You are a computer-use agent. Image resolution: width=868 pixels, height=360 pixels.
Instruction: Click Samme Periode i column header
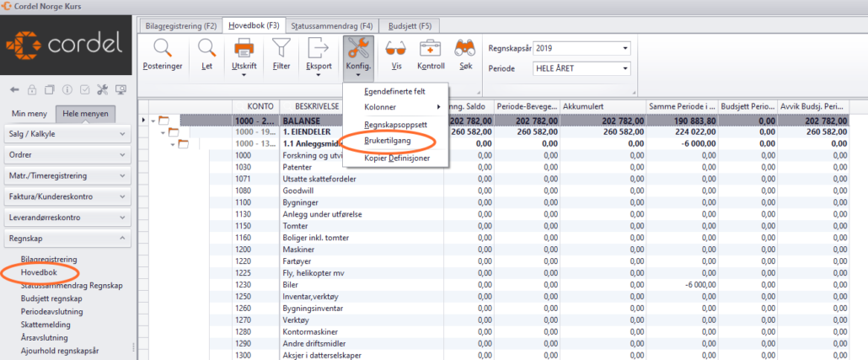coord(682,105)
